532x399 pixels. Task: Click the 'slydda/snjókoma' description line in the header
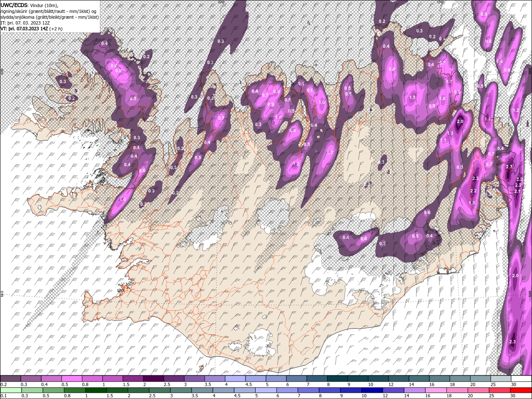(49, 17)
